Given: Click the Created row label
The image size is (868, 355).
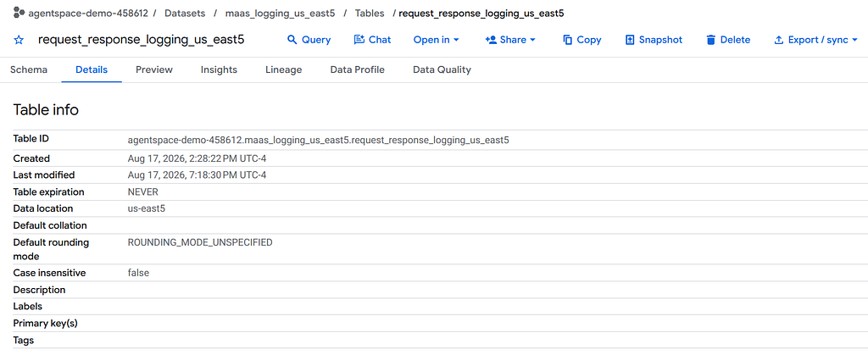Looking at the screenshot, I should pyautogui.click(x=31, y=158).
